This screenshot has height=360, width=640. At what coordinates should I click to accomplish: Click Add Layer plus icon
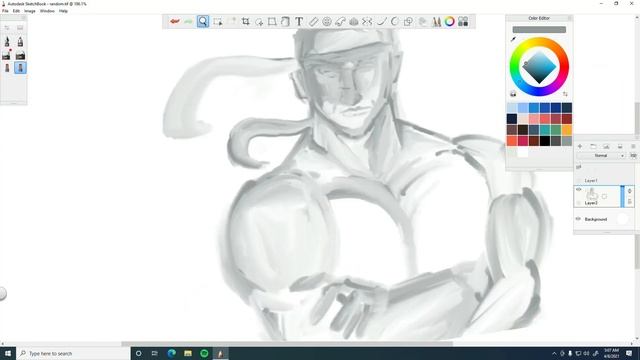(x=580, y=146)
